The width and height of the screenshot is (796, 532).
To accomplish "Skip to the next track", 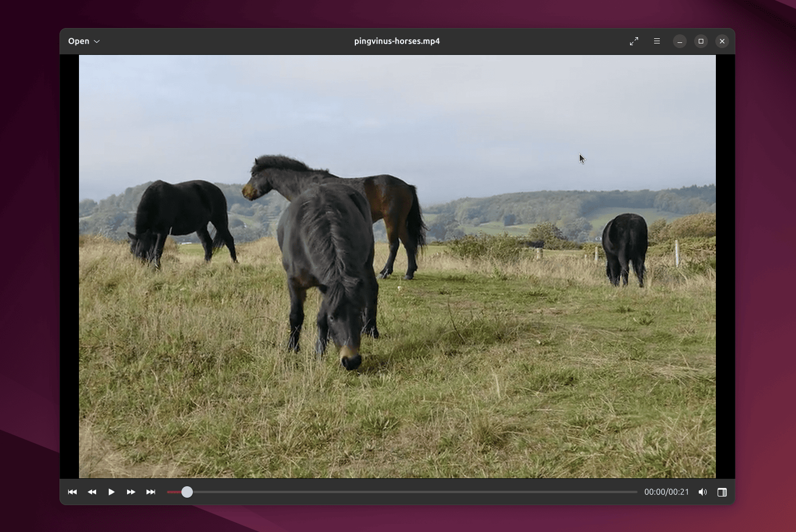I will pyautogui.click(x=151, y=492).
